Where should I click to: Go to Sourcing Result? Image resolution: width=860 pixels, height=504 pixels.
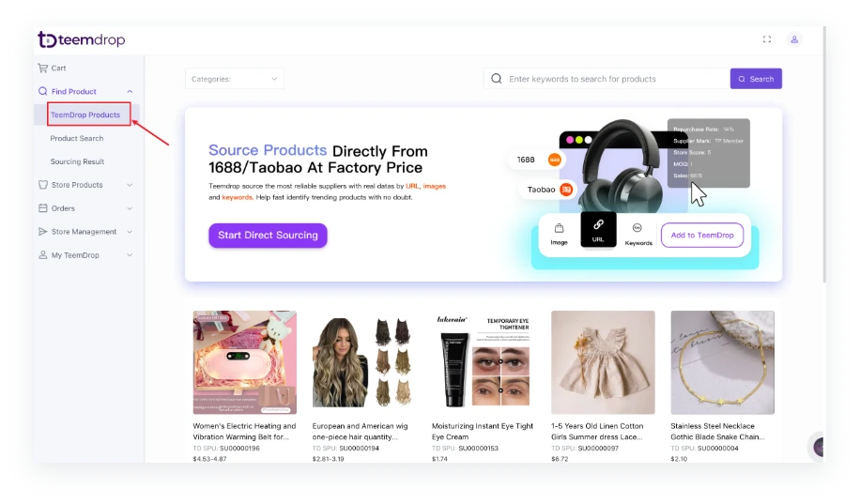pyautogui.click(x=78, y=162)
